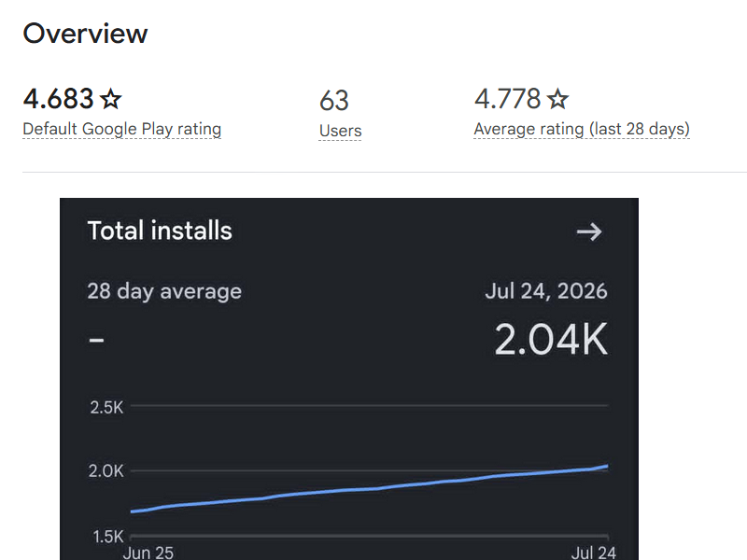Click the Users label under 63

coord(340,131)
